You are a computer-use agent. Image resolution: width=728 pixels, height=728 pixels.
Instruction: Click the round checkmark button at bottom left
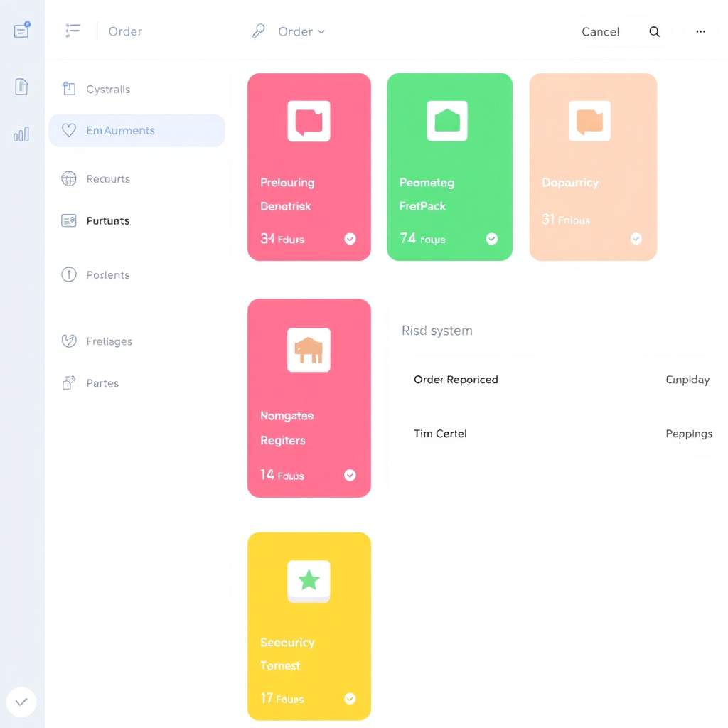[21, 702]
